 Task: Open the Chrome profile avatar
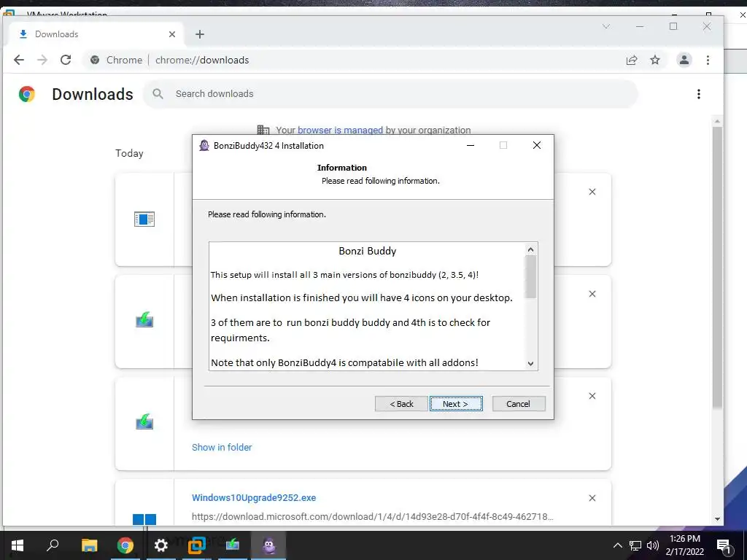pyautogui.click(x=684, y=60)
